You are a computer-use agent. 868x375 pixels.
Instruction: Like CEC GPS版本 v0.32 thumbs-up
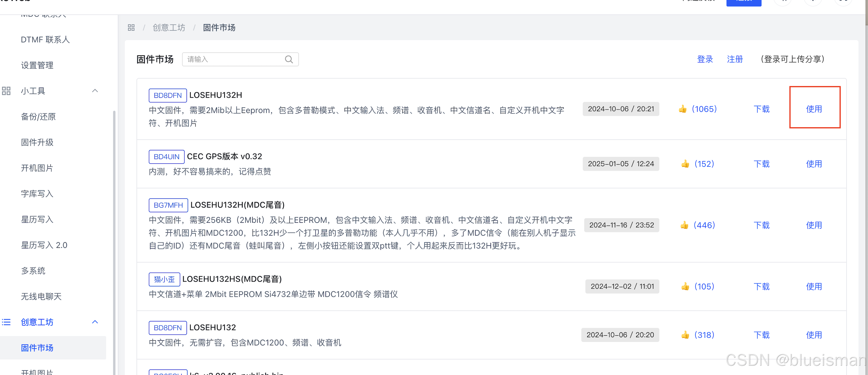pos(685,164)
